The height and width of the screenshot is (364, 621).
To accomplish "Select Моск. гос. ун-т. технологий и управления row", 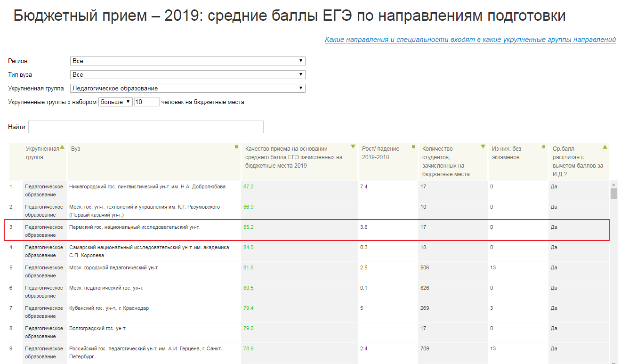I will (x=145, y=211).
